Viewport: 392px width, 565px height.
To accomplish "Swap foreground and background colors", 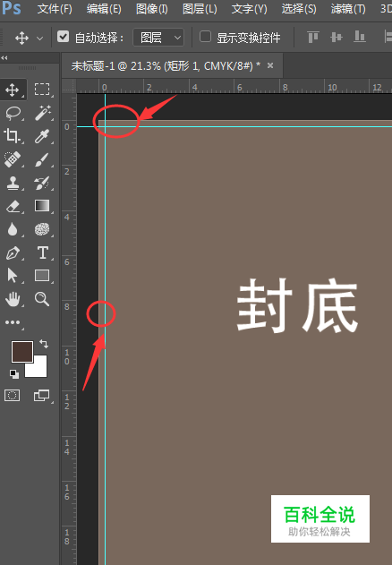I will (44, 344).
